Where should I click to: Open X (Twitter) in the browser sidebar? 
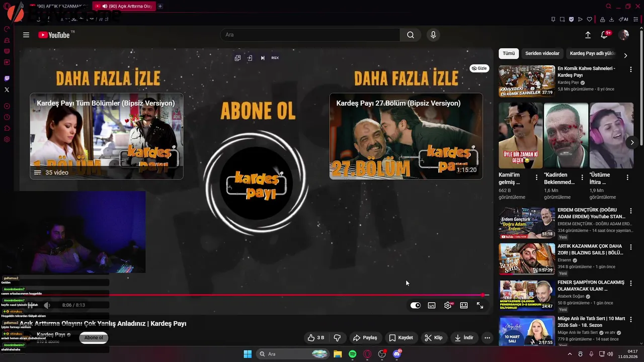(7, 89)
